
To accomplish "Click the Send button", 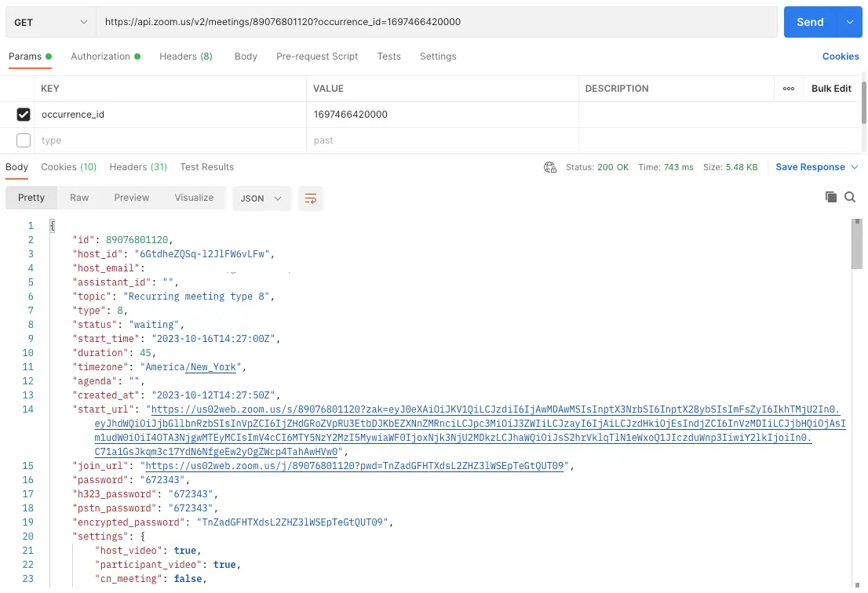I will click(x=809, y=22).
